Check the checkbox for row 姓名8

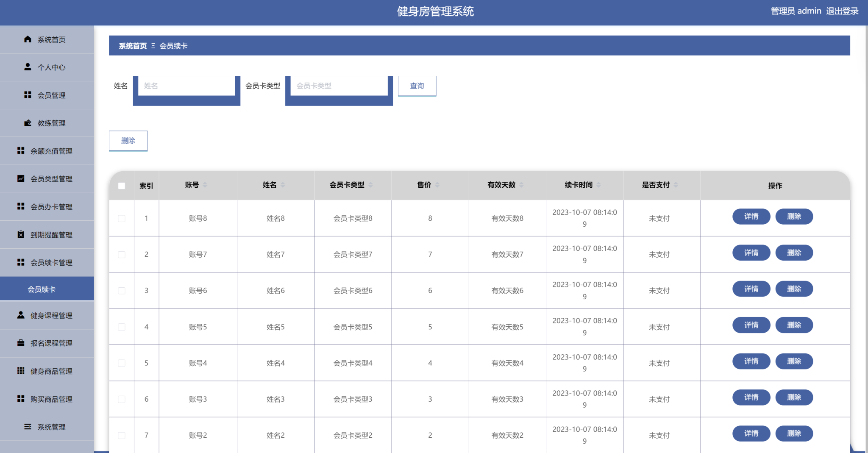122,218
